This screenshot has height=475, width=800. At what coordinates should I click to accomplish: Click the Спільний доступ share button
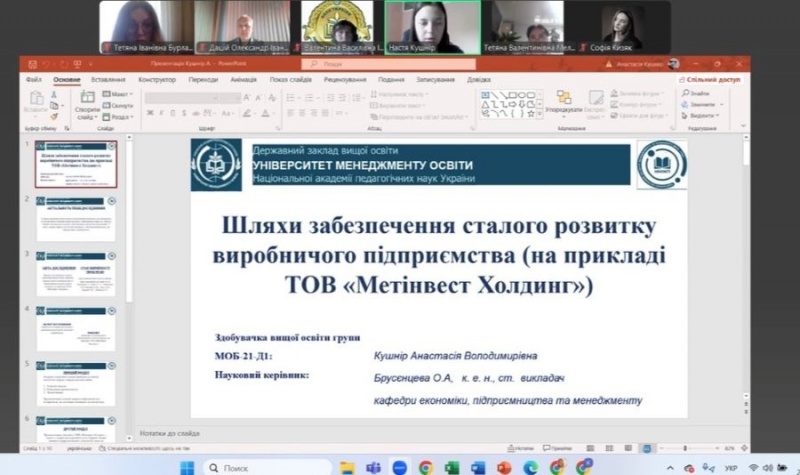tap(710, 80)
